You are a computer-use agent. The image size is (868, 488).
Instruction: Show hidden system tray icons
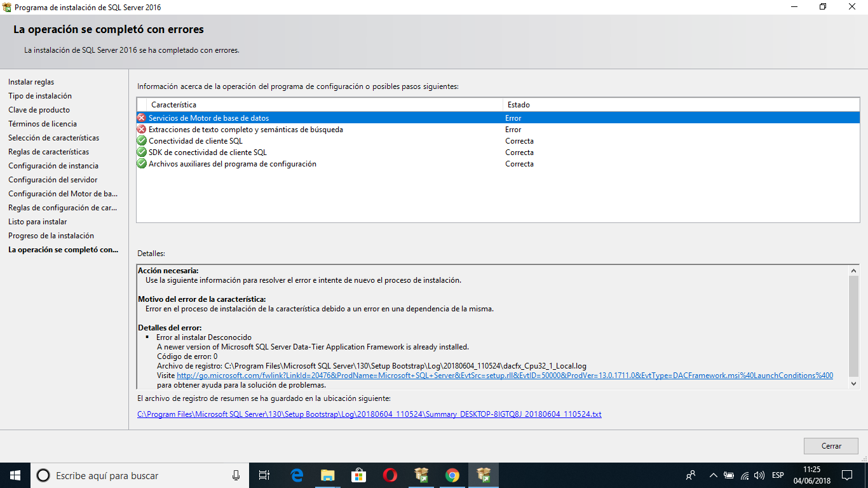pyautogui.click(x=713, y=475)
